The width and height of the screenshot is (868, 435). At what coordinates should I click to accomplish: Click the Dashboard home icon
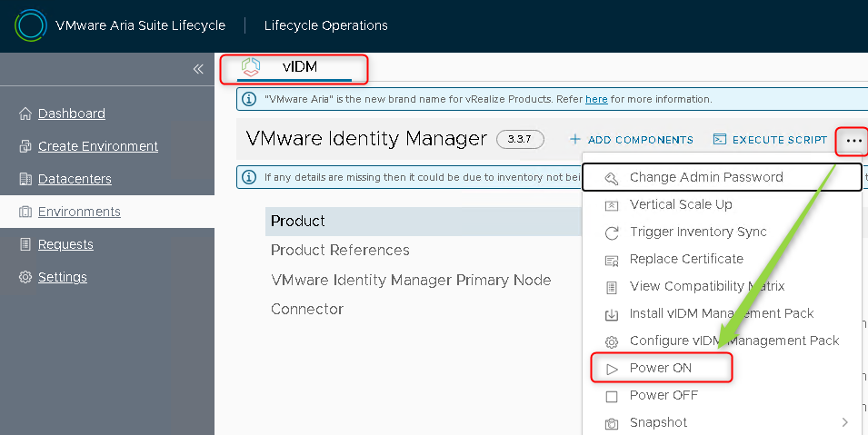pyautogui.click(x=25, y=114)
